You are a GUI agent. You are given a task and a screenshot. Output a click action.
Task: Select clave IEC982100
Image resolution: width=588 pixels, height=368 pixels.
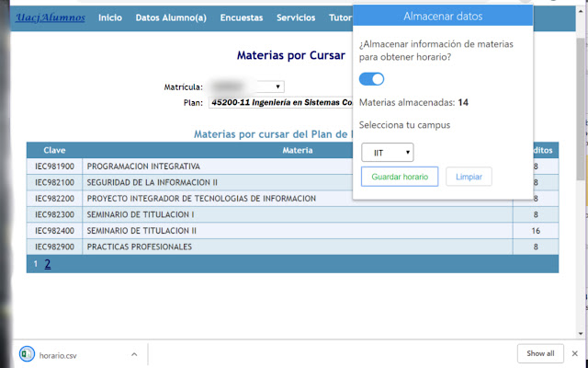[54, 182]
